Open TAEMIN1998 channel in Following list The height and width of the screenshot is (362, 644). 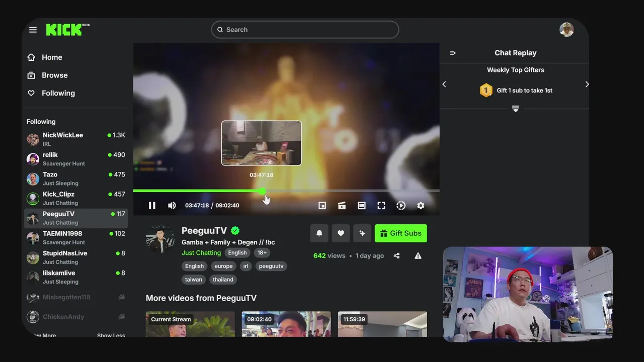(75, 238)
